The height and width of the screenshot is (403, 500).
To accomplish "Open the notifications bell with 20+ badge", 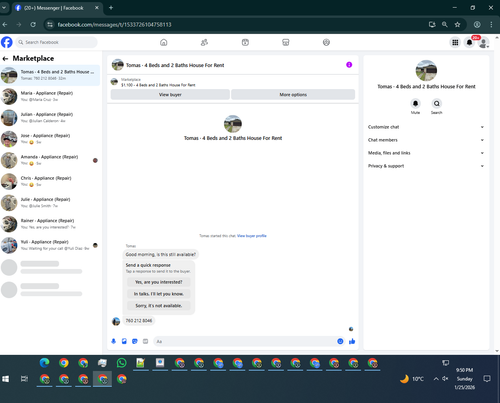I will click(469, 42).
